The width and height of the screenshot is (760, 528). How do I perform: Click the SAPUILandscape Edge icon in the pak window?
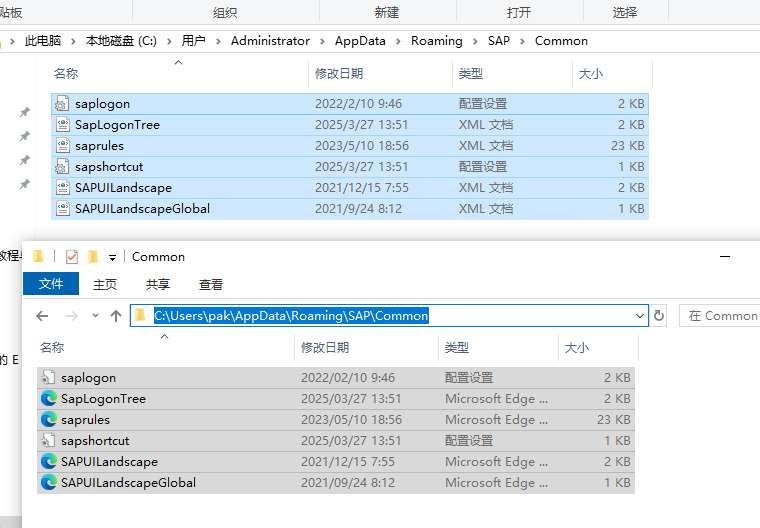coord(48,462)
